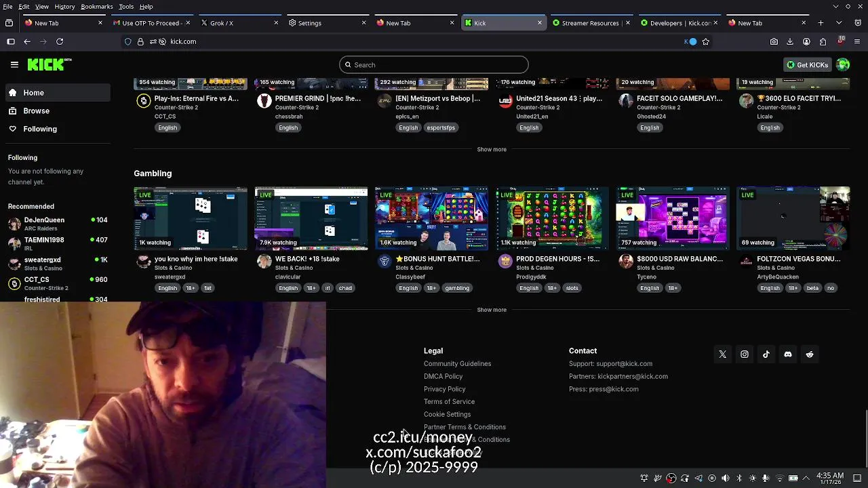
Task: Click esportsfps tag under eplcs_en stream
Action: pyautogui.click(x=441, y=127)
